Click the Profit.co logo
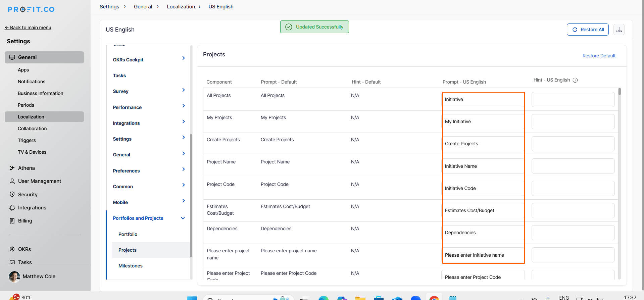Viewport: 644px width, 300px height. point(31,9)
